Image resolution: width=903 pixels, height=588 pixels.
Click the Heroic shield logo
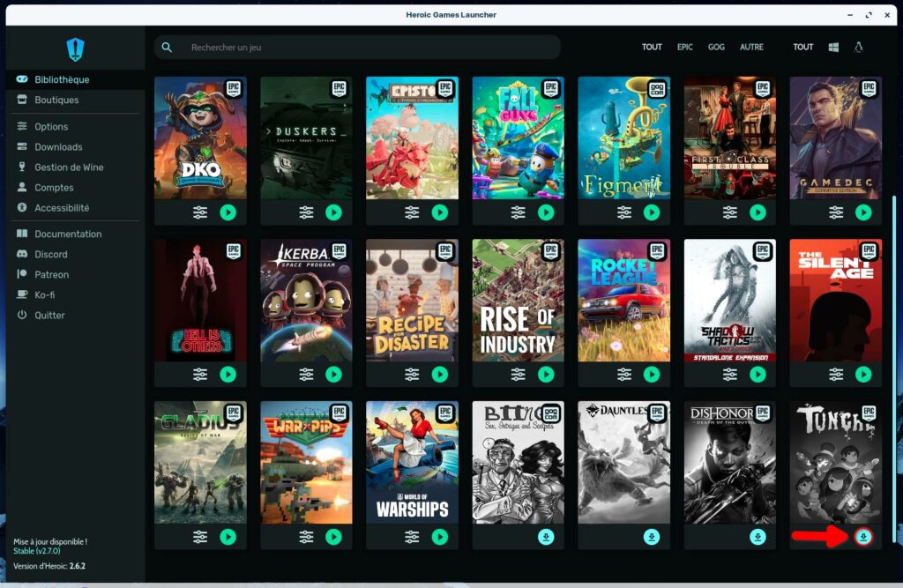tap(75, 49)
